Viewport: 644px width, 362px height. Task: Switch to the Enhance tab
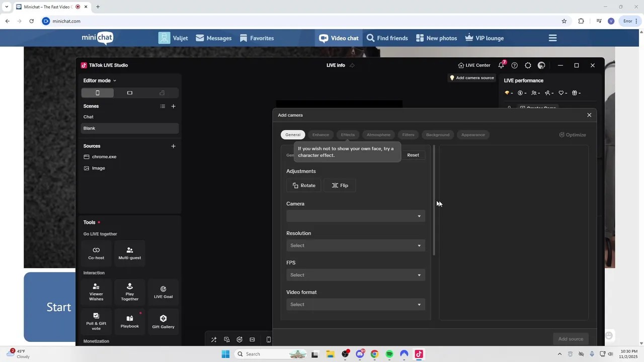pos(320,135)
